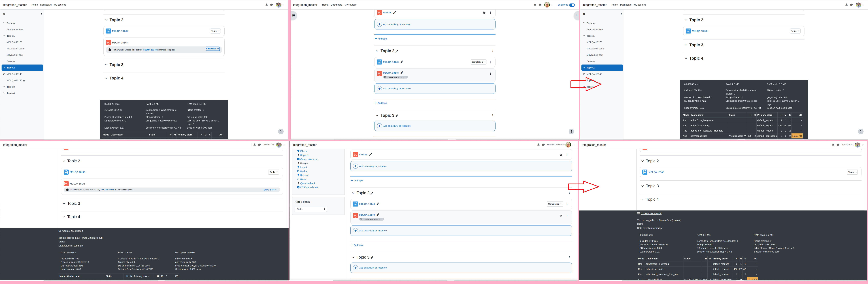The height and width of the screenshot is (284, 868).
Task: Click first Add topic link in Edit mode screenshot
Action: tap(381, 39)
